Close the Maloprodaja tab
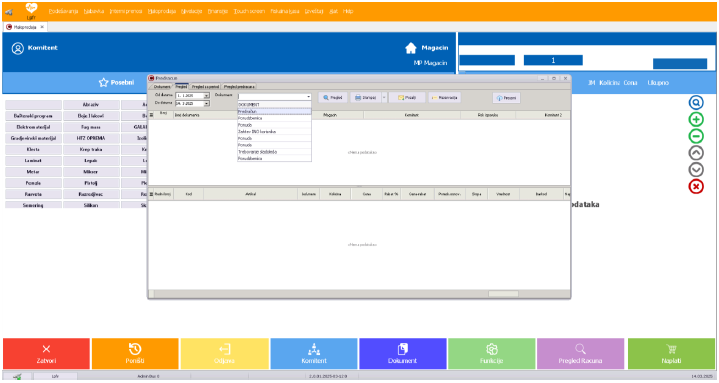This screenshot has width=719, height=383. point(42,27)
